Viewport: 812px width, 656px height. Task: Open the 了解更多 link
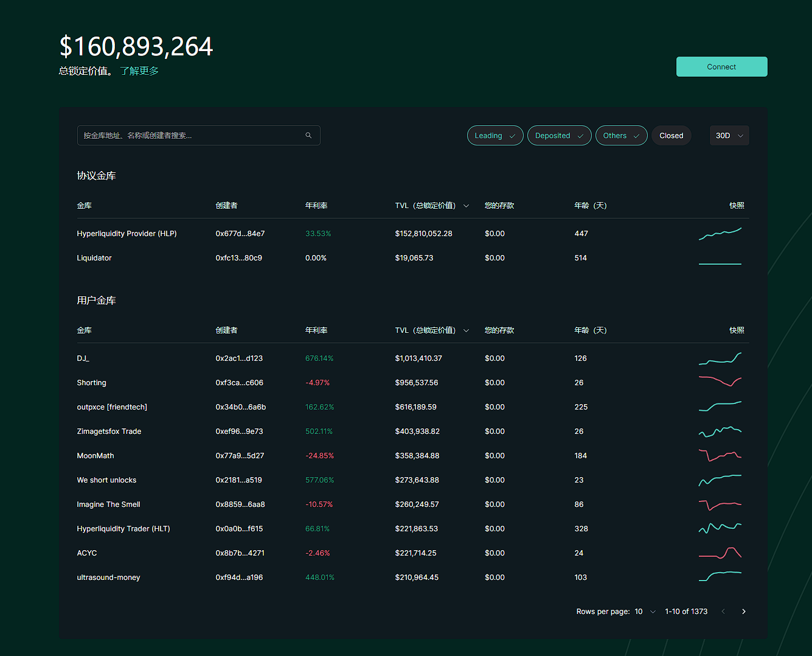coord(139,71)
